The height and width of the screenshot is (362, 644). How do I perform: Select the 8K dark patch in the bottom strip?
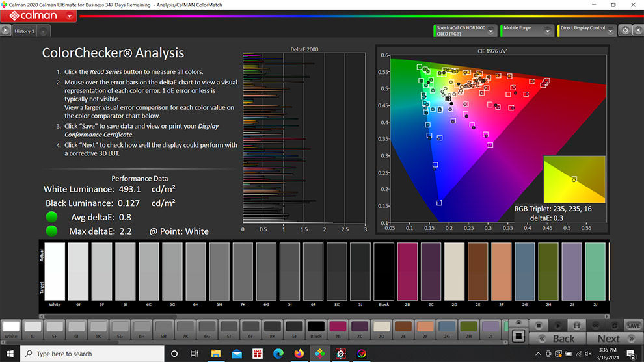[273, 329]
